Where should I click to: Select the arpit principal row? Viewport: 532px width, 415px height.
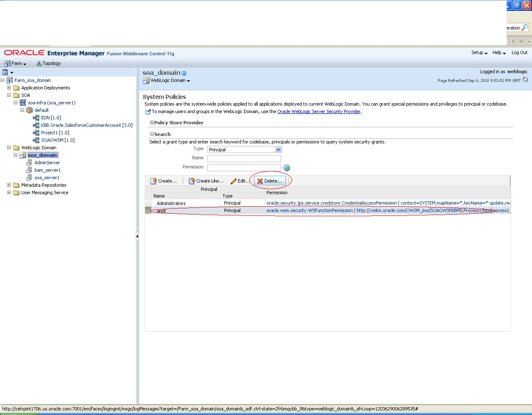328,210
